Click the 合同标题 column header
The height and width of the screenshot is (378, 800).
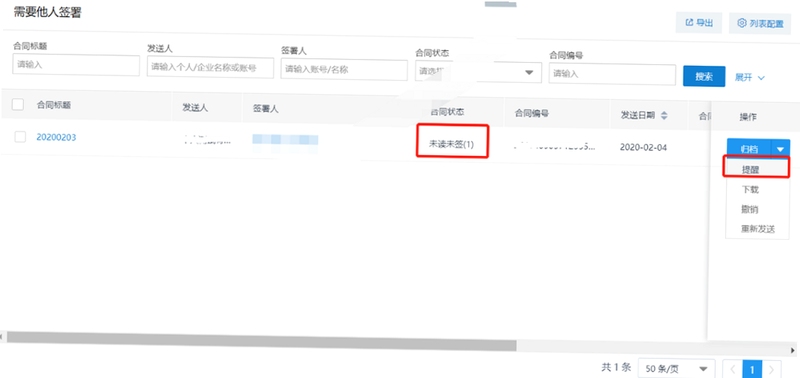click(x=54, y=105)
